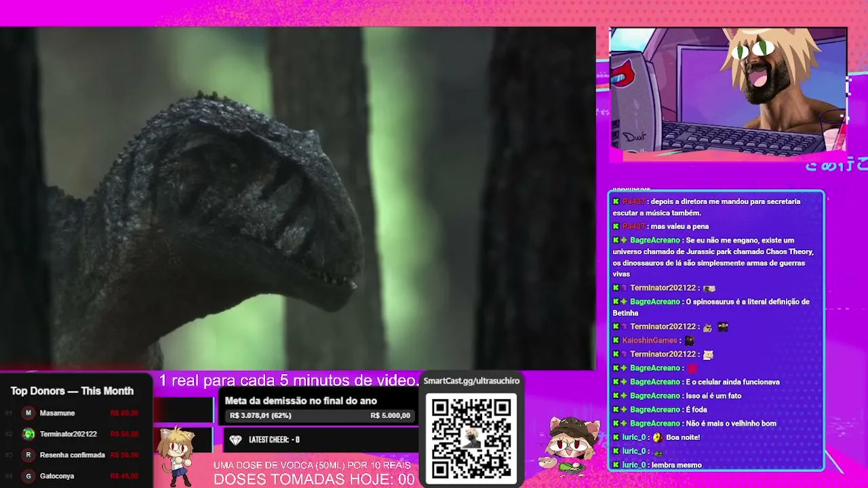The image size is (868, 488).
Task: Click chat text 'O spinosaurus é a literal definição'
Action: click(711, 307)
